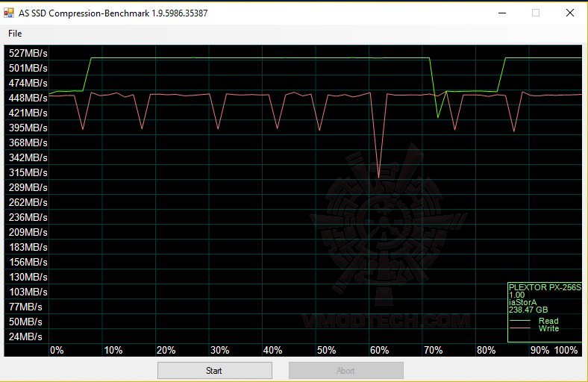
Task: Click the 50% compression axis label
Action: [x=327, y=351]
